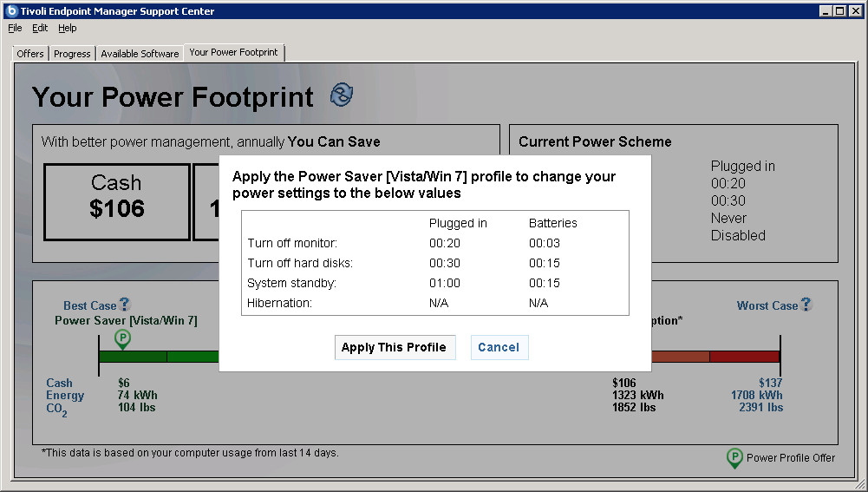Click the Energy row label
868x492 pixels.
point(65,396)
